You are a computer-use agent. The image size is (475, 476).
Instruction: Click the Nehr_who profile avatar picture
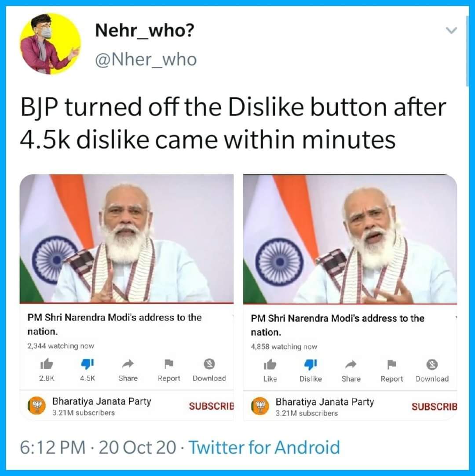[x=50, y=43]
